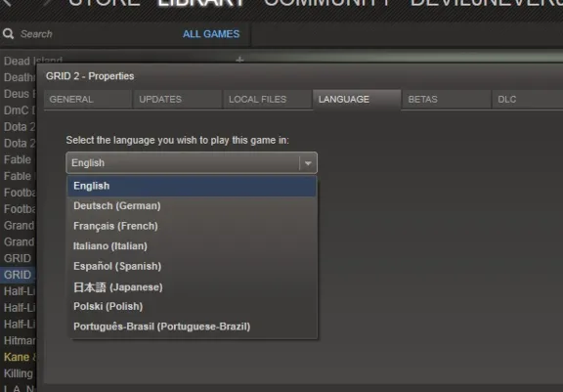Switch to the GENERAL tab

(x=88, y=99)
